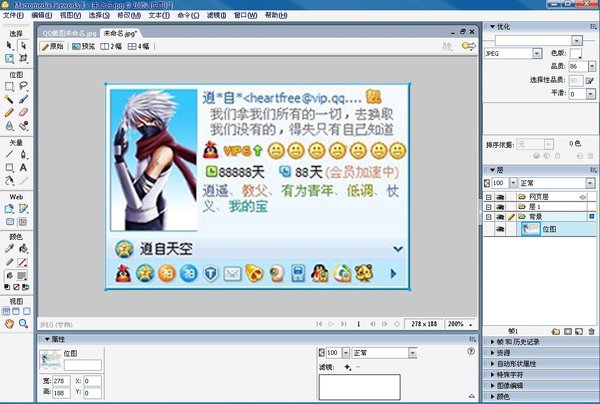The image size is (600, 404).
Task: Switch to 4幅 four-up view
Action: 139,46
